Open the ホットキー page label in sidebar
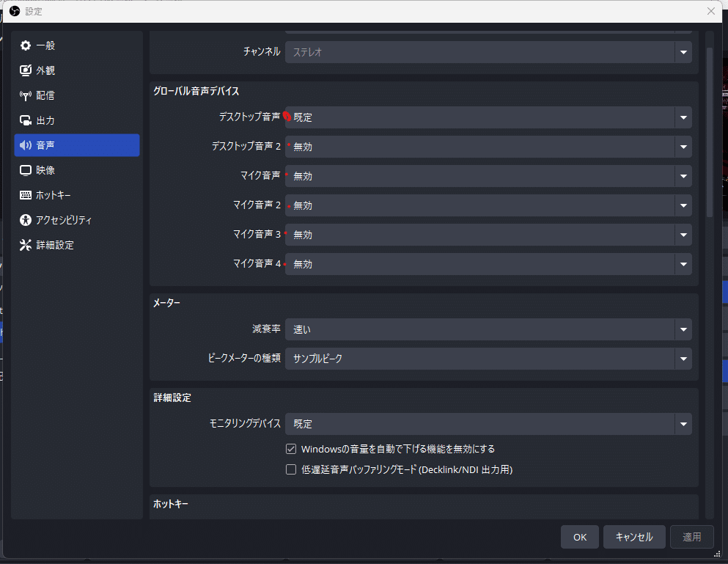This screenshot has height=564, width=728. (54, 195)
